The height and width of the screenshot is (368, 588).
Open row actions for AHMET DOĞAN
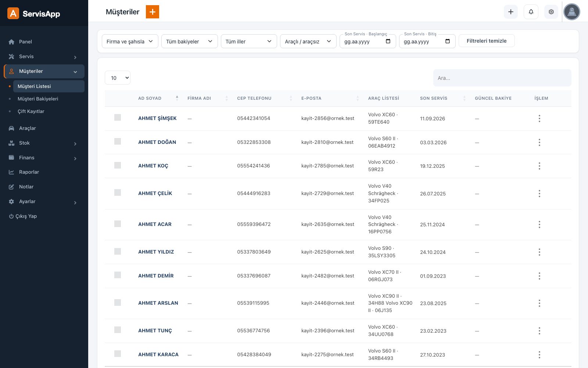[539, 142]
